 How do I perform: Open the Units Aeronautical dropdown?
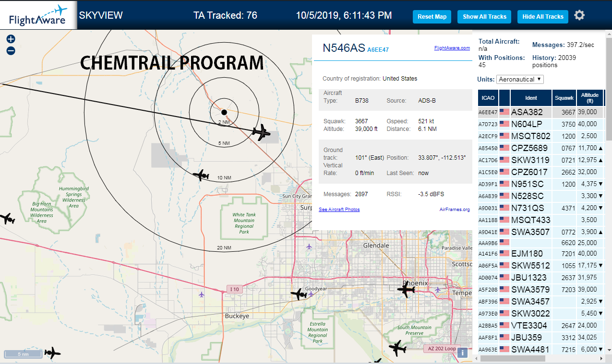[x=520, y=79]
